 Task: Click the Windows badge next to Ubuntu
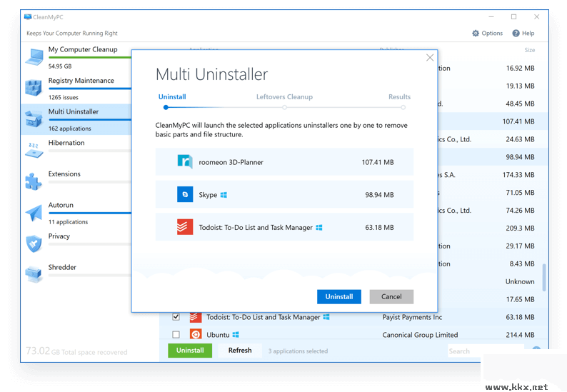coord(236,335)
